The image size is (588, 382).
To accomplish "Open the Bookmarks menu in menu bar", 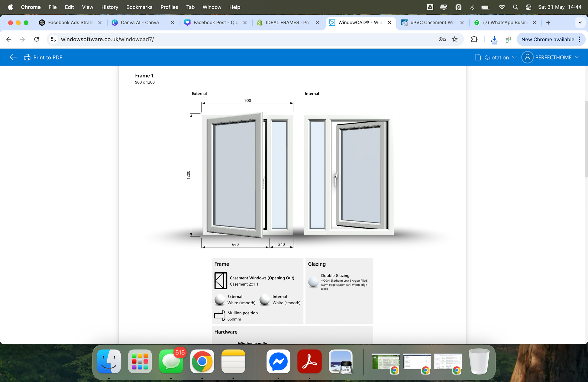I will (x=139, y=7).
